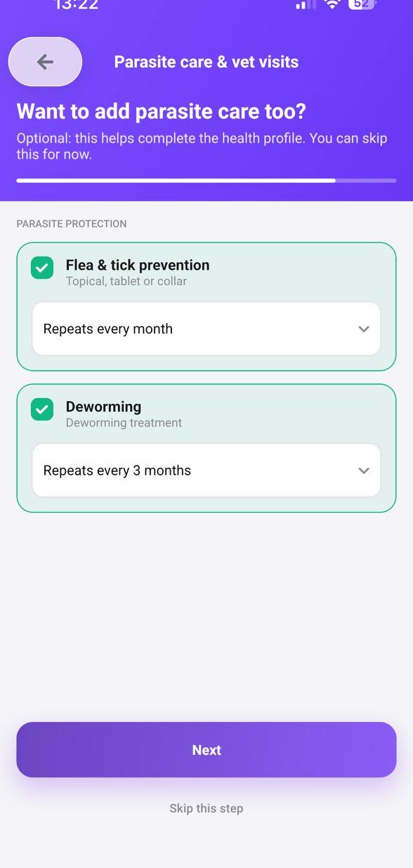Tap the Wi-Fi status icon

332,4
